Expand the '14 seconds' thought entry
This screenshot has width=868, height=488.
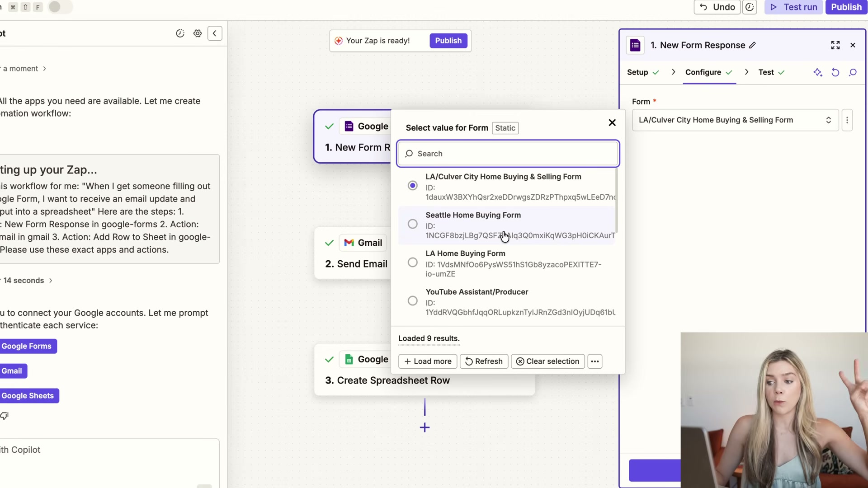pos(27,281)
